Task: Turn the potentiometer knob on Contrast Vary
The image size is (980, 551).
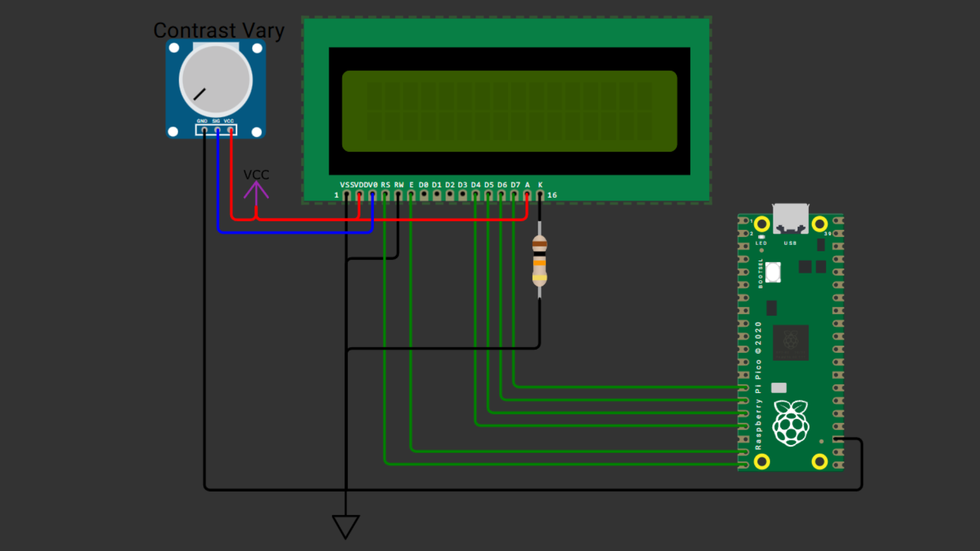Action: 214,79
